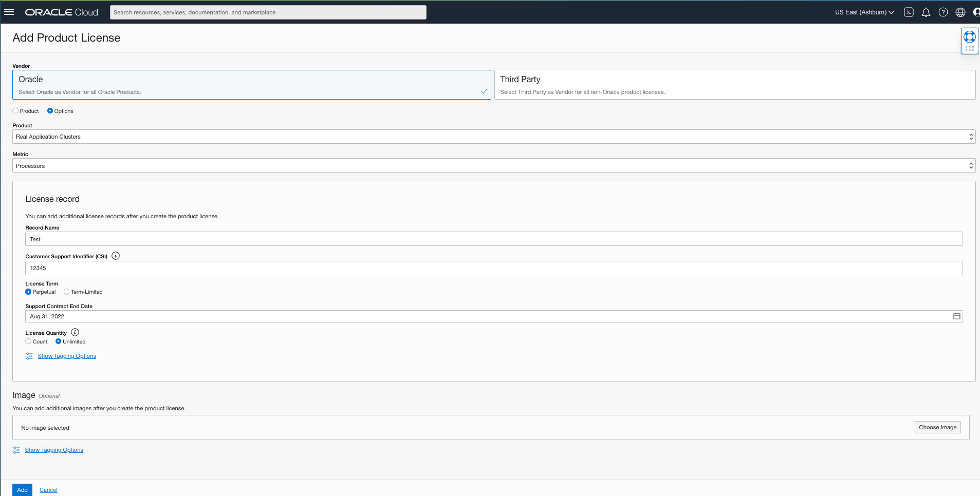980x496 pixels.
Task: Click the Add button to create license
Action: [x=22, y=489]
